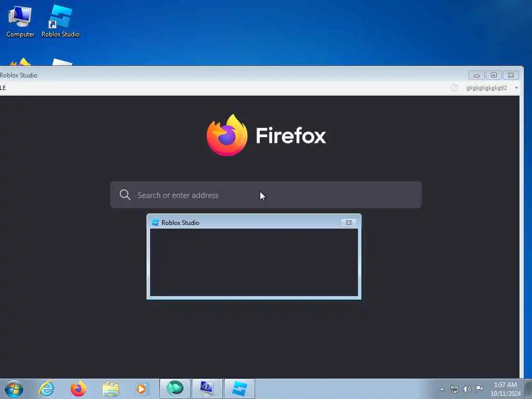532x399 pixels.
Task: Click the magnifier icon in the search box
Action: point(125,195)
